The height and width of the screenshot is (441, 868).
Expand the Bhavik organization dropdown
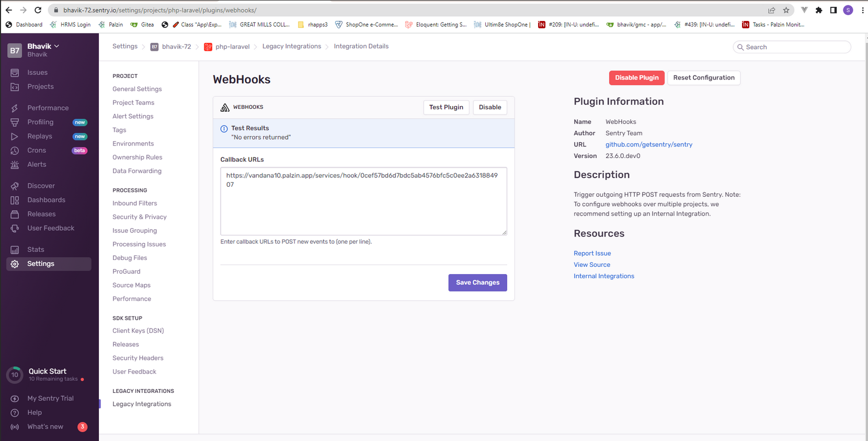point(43,46)
